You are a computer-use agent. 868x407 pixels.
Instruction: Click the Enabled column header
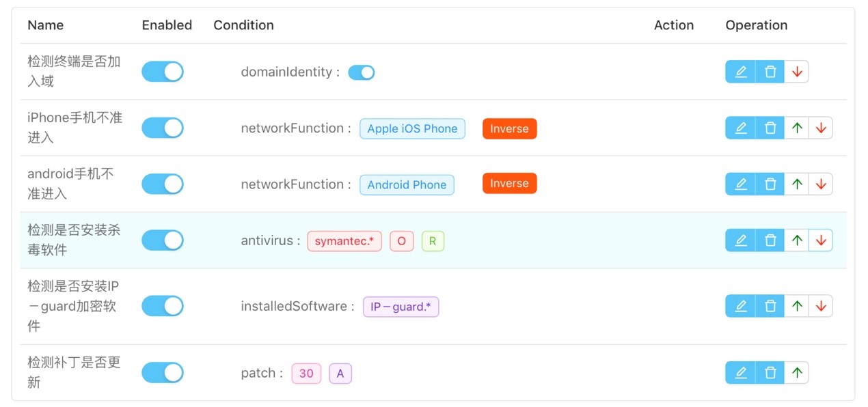click(167, 25)
